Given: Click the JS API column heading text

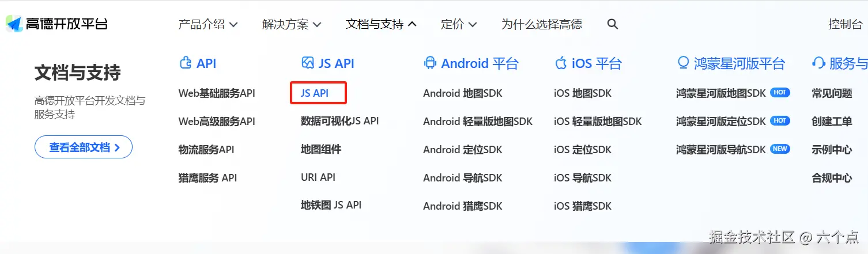Looking at the screenshot, I should (x=336, y=63).
